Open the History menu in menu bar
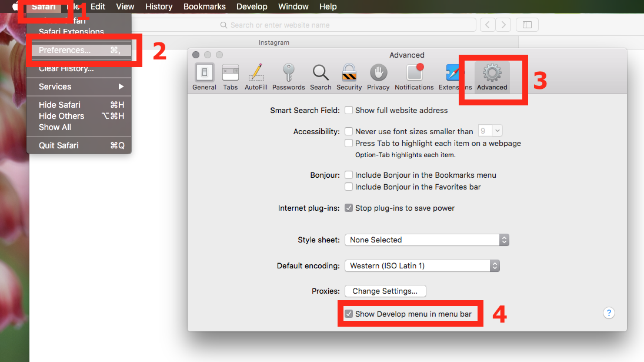 pos(159,6)
